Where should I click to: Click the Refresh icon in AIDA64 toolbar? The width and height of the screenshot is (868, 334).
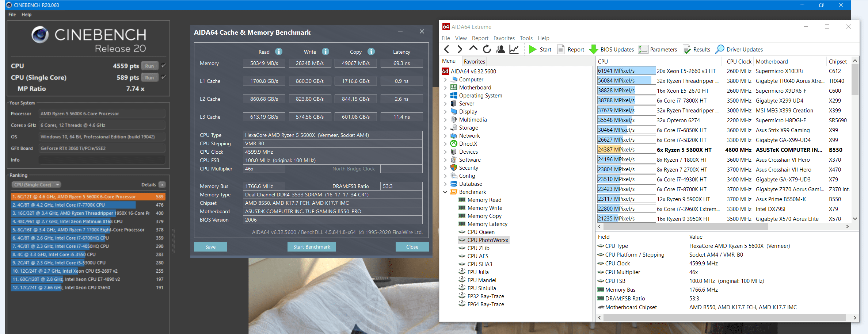tap(487, 49)
